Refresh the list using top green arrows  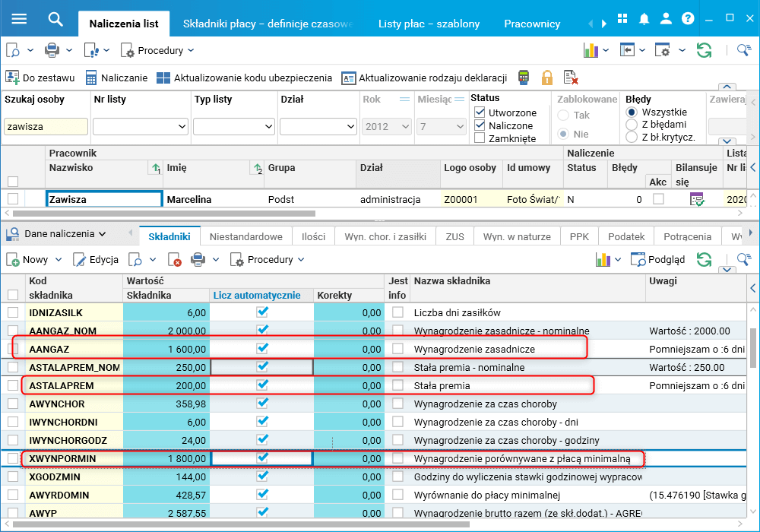[705, 50]
